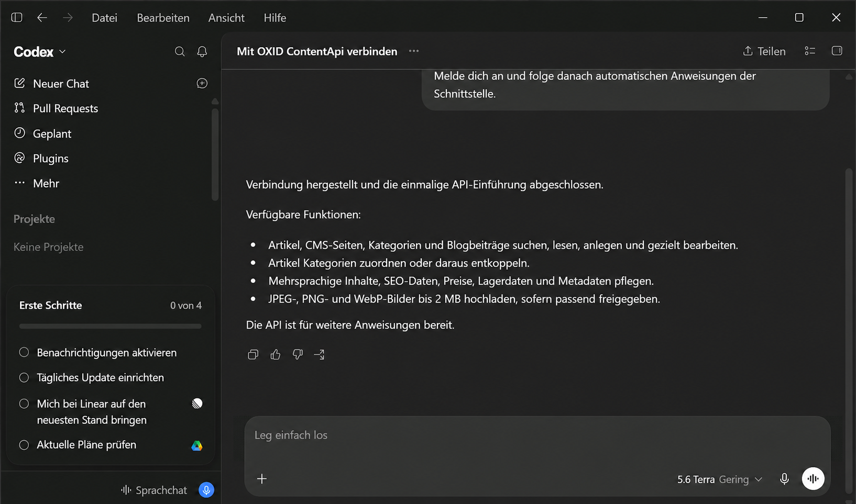Click the plus-circle icon beside Neuer Chat
This screenshot has width=856, height=504.
tap(202, 83)
